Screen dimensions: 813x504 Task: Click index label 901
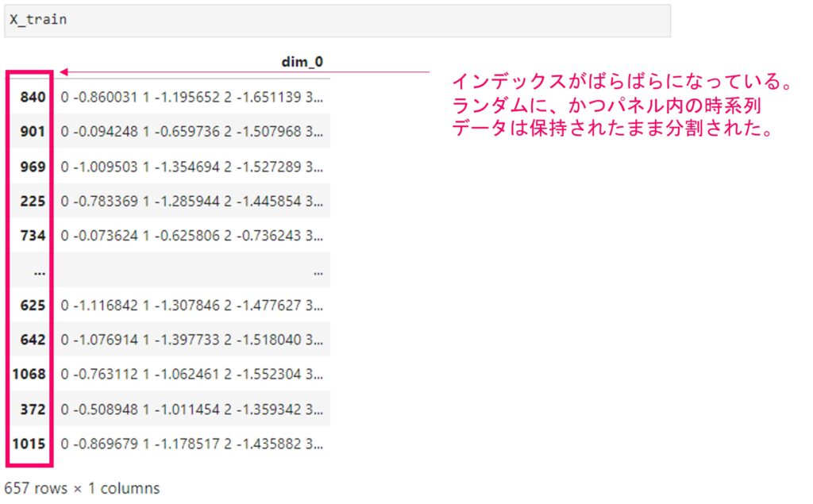[x=34, y=132]
